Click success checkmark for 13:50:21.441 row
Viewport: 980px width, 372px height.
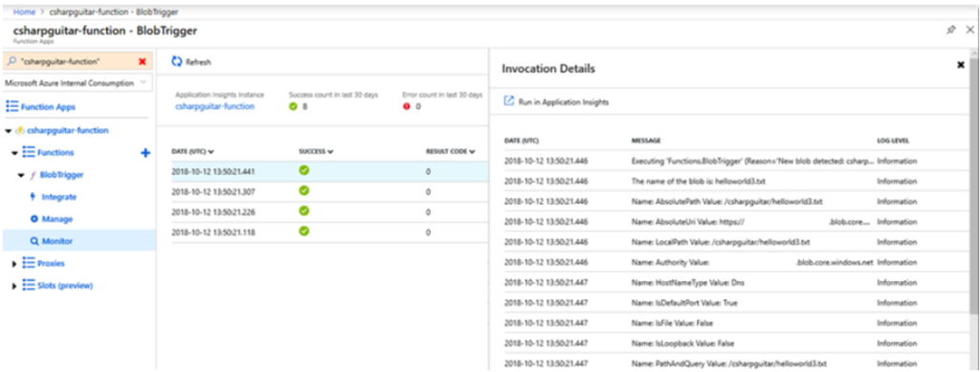click(303, 170)
